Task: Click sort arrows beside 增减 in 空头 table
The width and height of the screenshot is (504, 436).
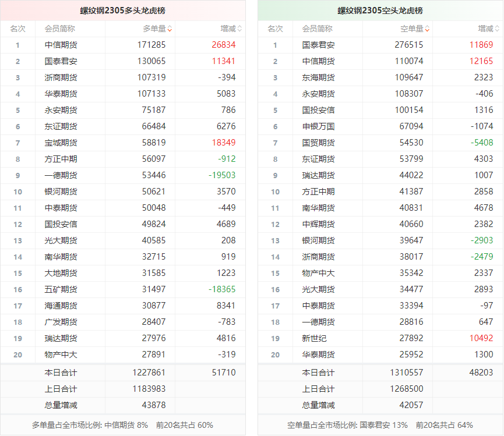Action: (x=497, y=29)
